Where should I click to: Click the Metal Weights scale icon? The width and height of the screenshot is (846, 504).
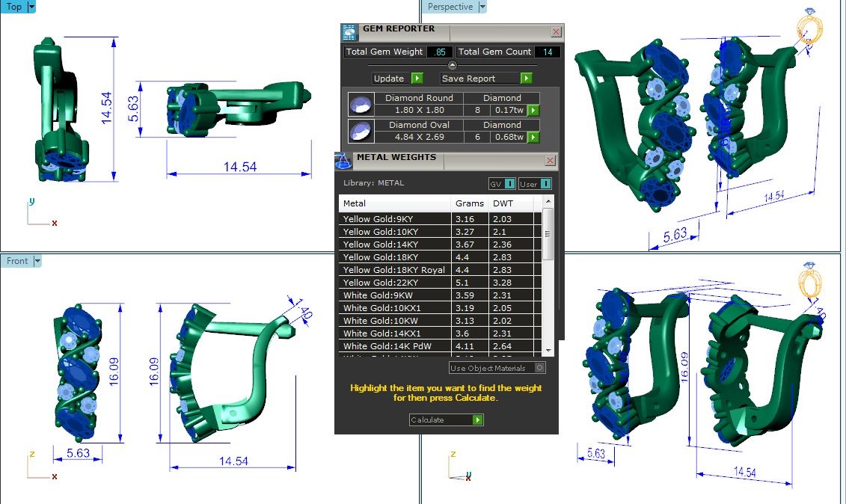coord(343,161)
